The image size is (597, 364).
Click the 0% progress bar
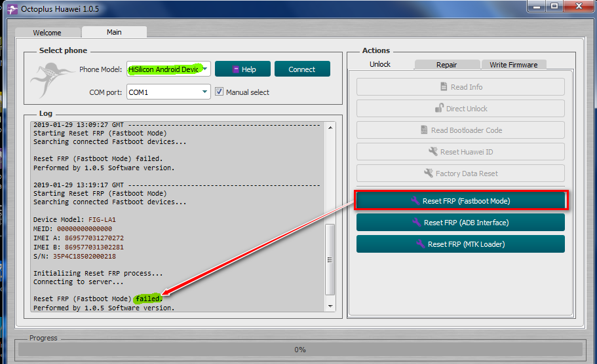[x=300, y=349]
